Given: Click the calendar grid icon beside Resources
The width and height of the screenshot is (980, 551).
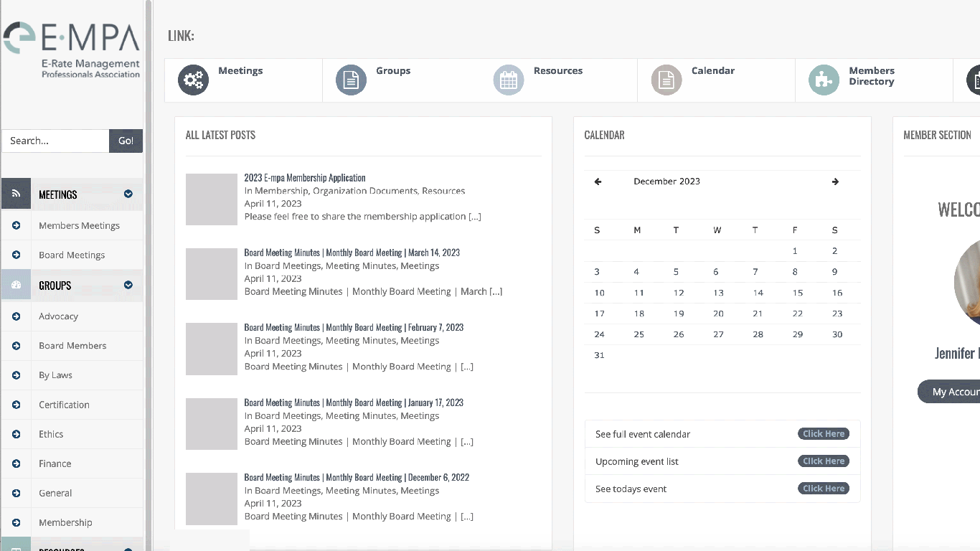Looking at the screenshot, I should tap(509, 80).
